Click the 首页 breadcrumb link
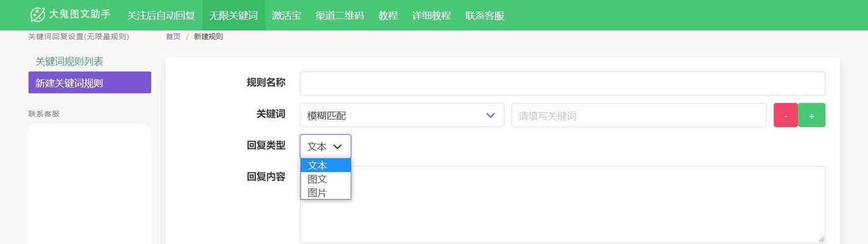The height and width of the screenshot is (244, 868). 173,37
